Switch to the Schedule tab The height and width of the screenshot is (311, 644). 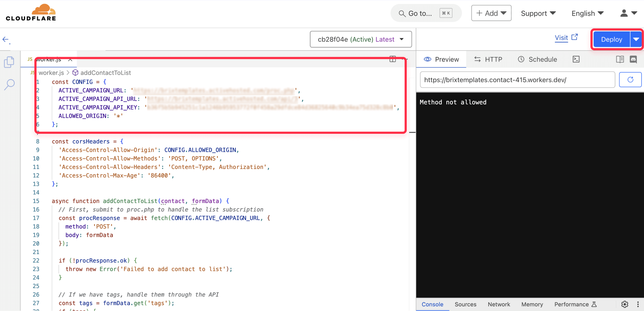(537, 59)
